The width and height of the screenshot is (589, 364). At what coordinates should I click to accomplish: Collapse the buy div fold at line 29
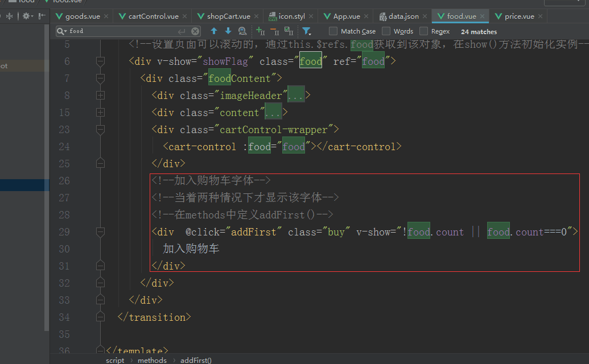coord(100,232)
